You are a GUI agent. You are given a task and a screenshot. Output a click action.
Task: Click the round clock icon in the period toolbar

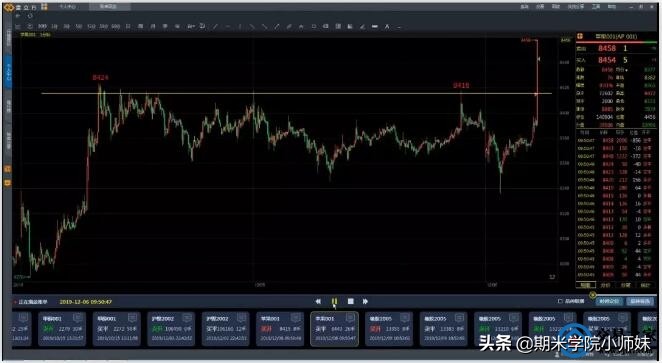pyautogui.click(x=30, y=26)
